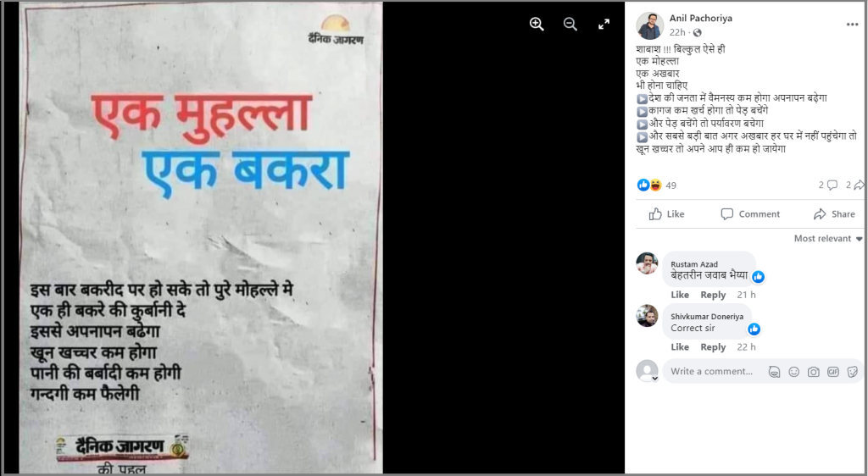This screenshot has height=476, width=868.
Task: Reply to Rustam Azad's comment
Action: coord(713,295)
